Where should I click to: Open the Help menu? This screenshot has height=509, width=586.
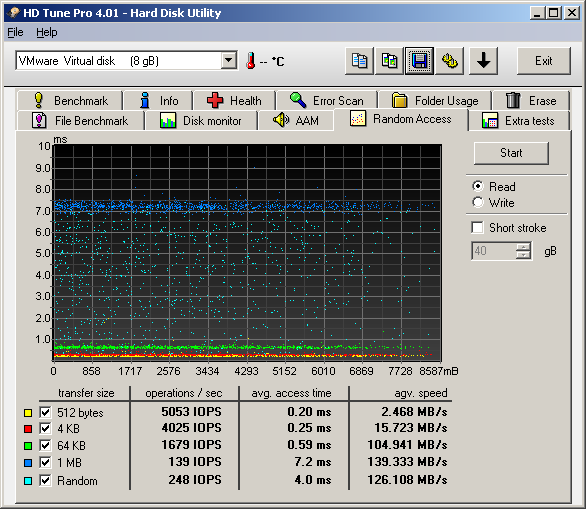tap(47, 33)
